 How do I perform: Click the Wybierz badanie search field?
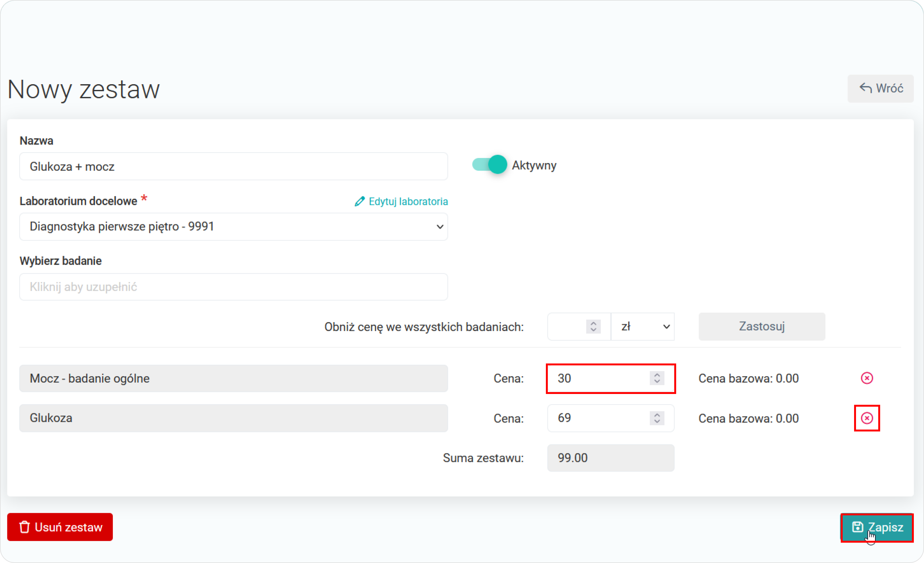coord(234,287)
